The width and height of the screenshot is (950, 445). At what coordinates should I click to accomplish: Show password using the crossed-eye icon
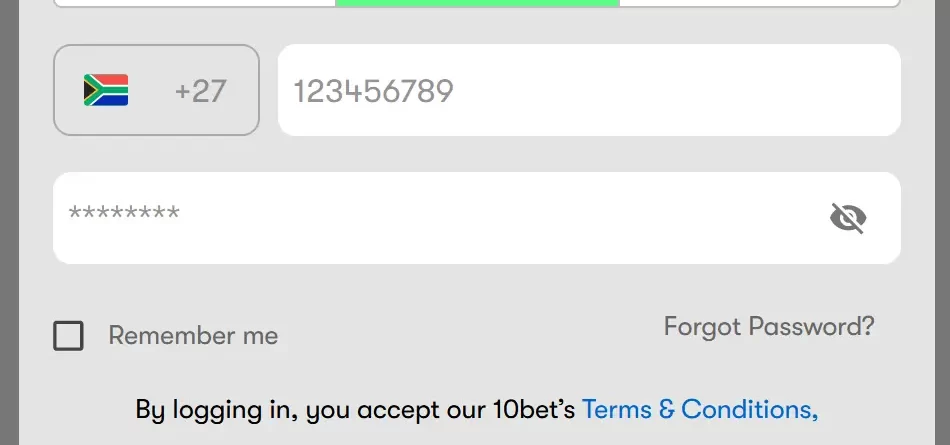click(x=848, y=218)
